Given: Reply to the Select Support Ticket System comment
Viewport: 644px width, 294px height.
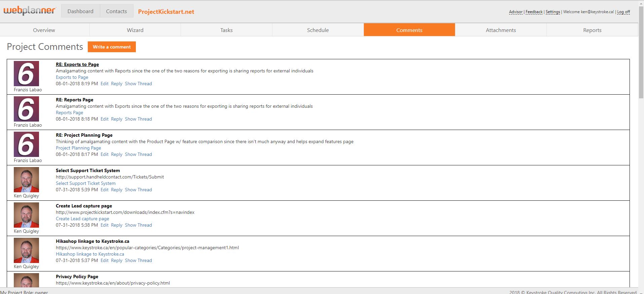Looking at the screenshot, I should tap(117, 190).
